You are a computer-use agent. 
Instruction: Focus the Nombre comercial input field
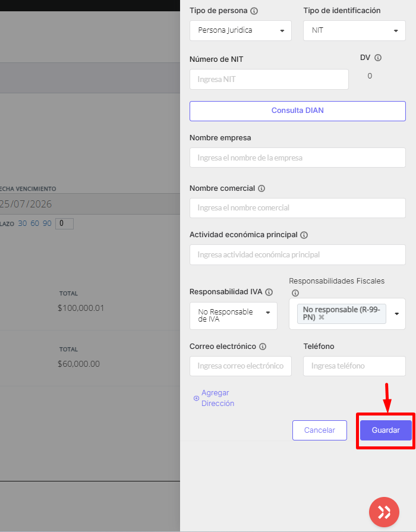click(x=298, y=208)
